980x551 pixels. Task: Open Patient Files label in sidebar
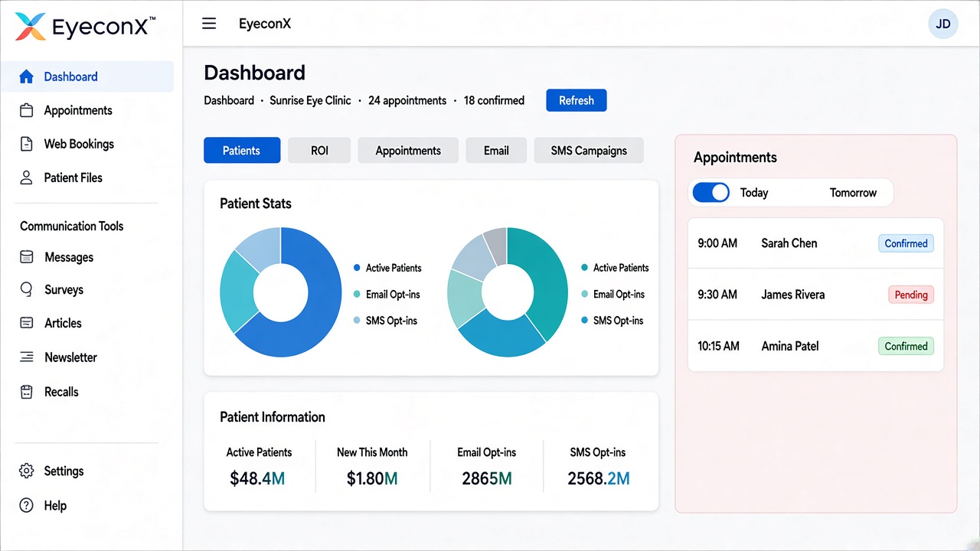73,178
